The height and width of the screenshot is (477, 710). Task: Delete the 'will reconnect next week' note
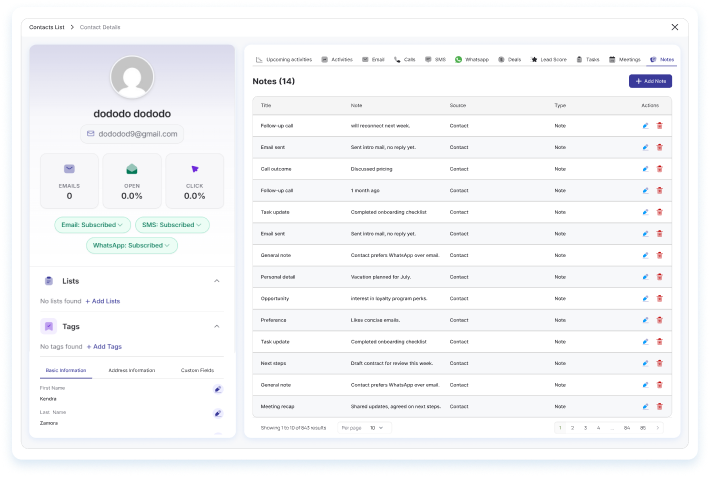(x=659, y=126)
